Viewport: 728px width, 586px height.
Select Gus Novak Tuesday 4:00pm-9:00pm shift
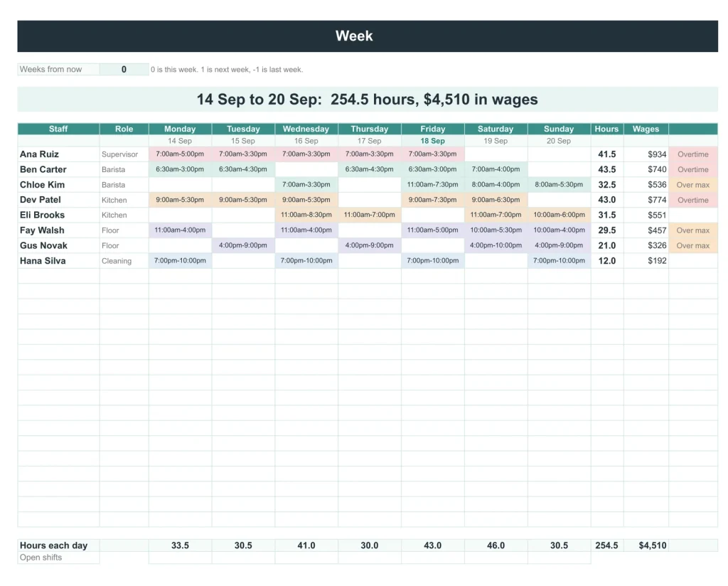tap(243, 245)
